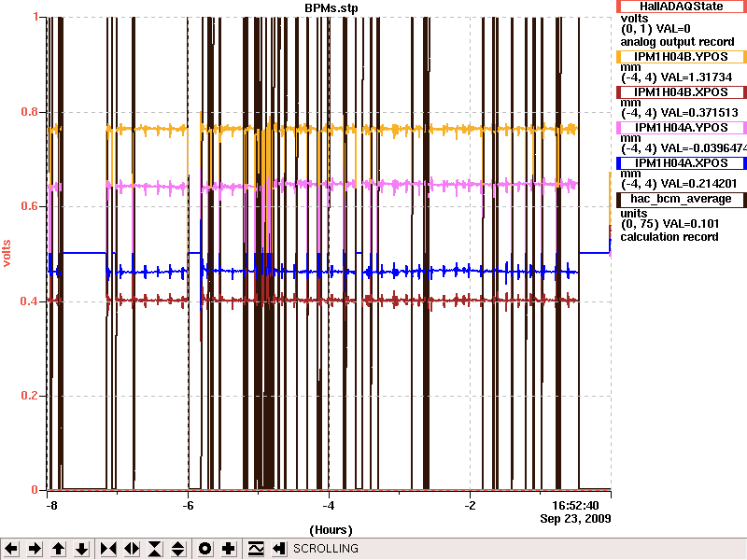The height and width of the screenshot is (560, 747).
Task: Click the -6 hours axis tick label
Action: click(x=189, y=506)
